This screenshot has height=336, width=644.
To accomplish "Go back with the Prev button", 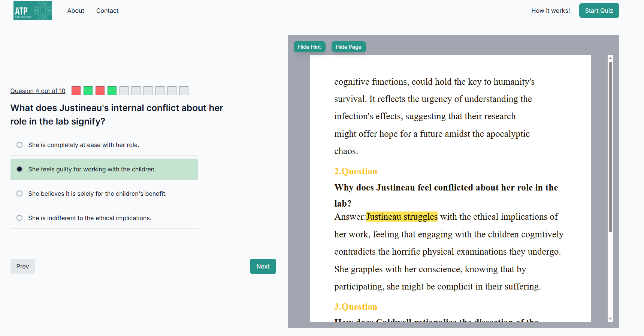I will coord(22,266).
